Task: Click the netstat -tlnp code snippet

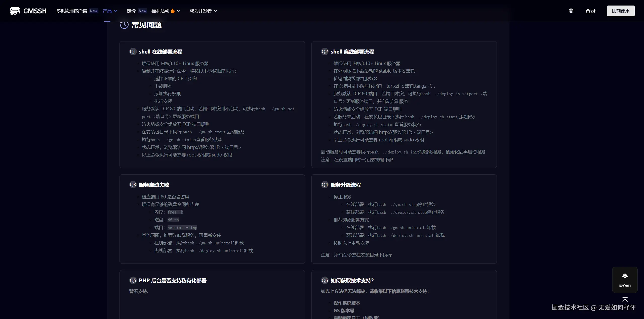Action: [x=182, y=228]
